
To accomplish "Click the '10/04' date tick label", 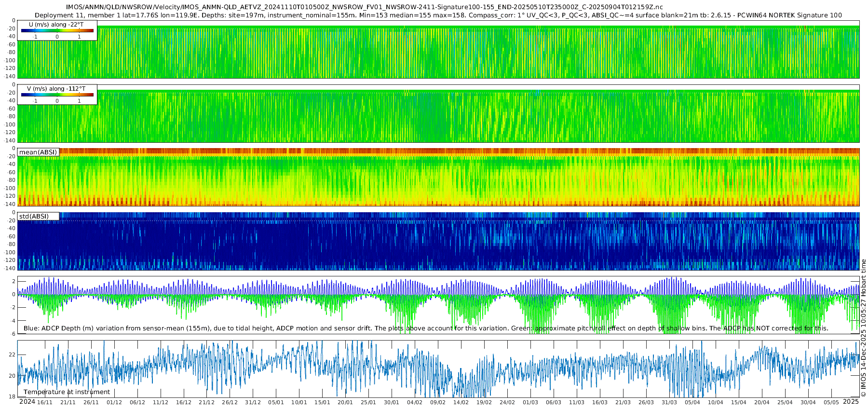I will click(716, 402).
